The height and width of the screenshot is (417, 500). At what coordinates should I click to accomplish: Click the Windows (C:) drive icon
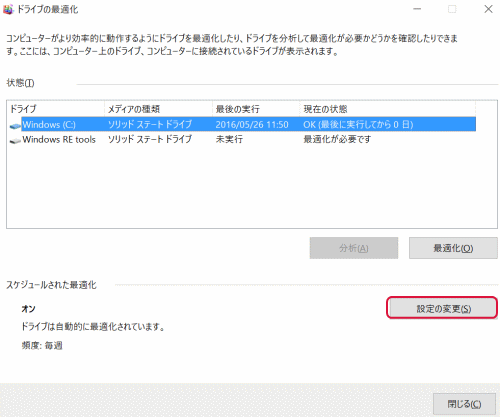click(x=15, y=126)
